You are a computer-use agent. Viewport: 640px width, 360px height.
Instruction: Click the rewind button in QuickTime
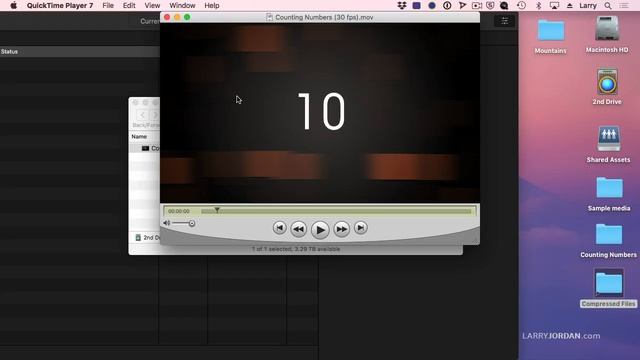tap(298, 229)
